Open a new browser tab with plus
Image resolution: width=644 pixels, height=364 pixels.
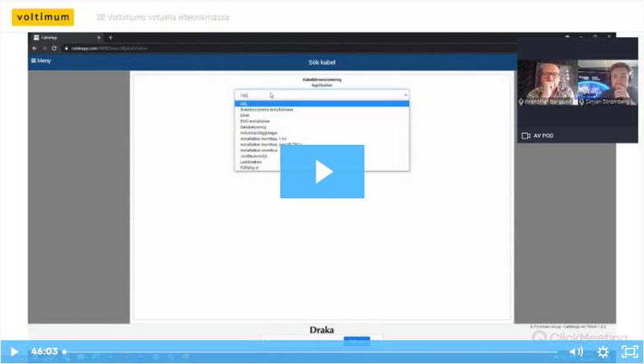(x=110, y=38)
